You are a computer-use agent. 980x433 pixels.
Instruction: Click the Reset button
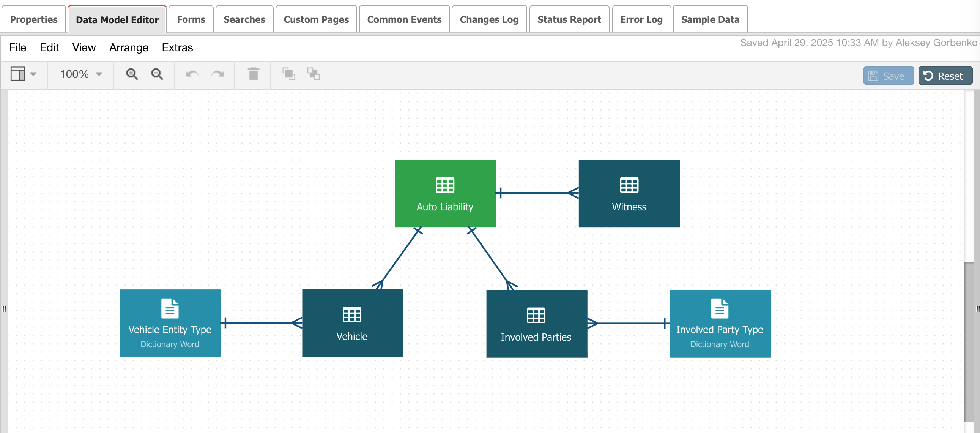(x=945, y=76)
